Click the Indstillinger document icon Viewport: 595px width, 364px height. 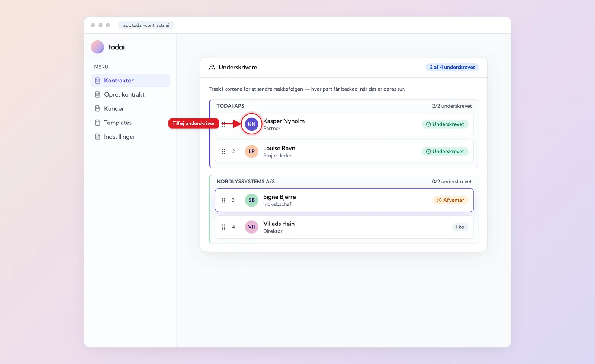coord(97,137)
